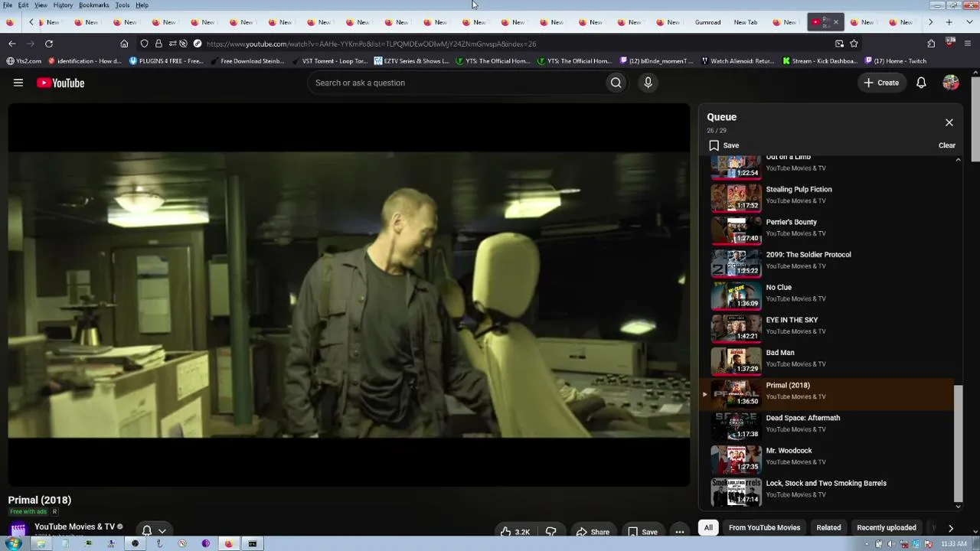Like this video
980x551 pixels.
coord(514,532)
